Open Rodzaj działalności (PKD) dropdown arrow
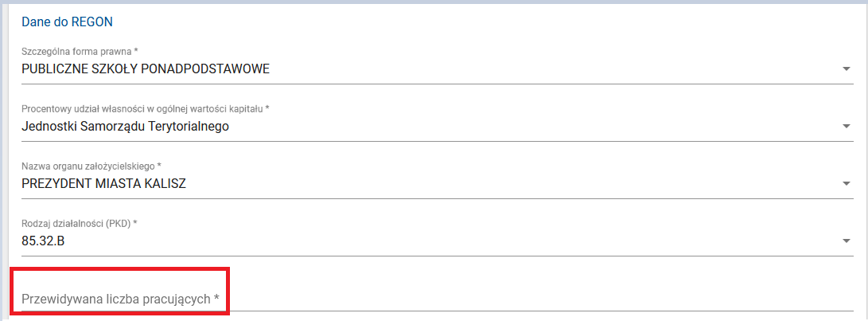Viewport: 868px width, 321px height. (846, 241)
